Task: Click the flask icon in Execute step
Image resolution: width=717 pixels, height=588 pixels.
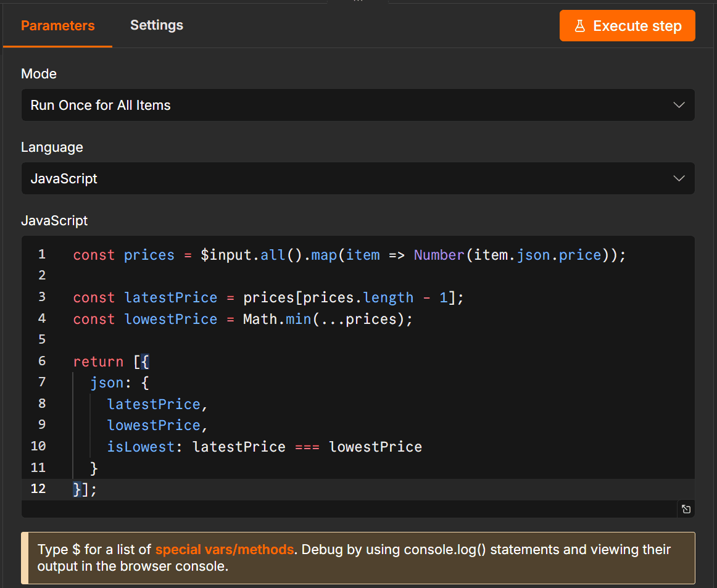Action: (x=579, y=25)
